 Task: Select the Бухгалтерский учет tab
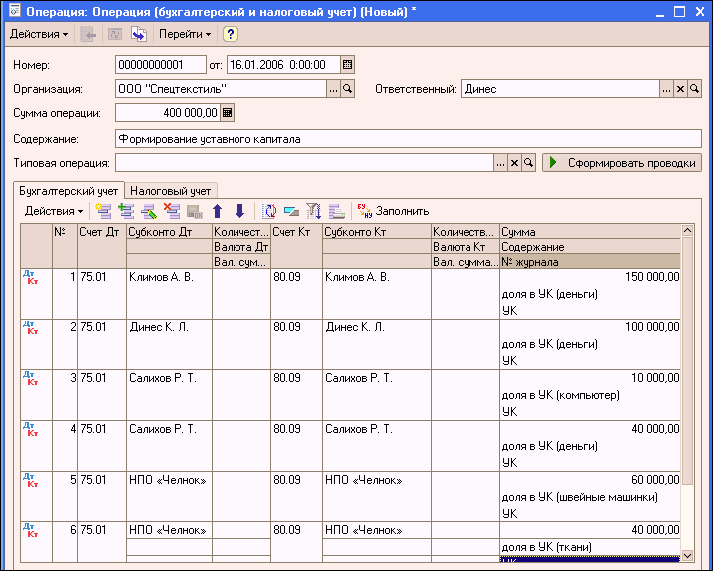click(x=69, y=189)
